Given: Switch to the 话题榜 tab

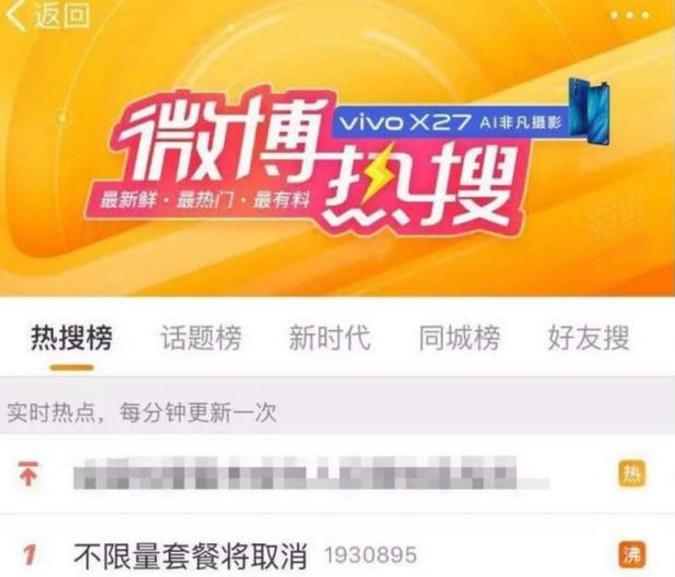Looking at the screenshot, I should (x=201, y=338).
